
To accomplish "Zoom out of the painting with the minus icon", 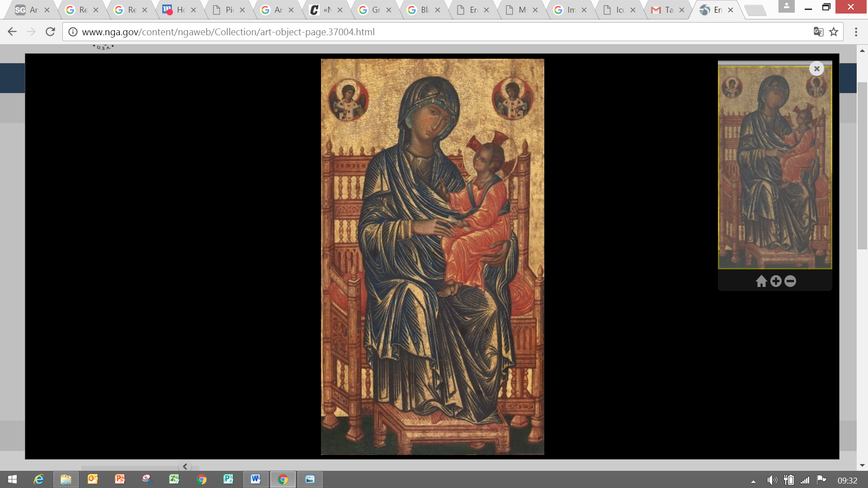I will 790,281.
